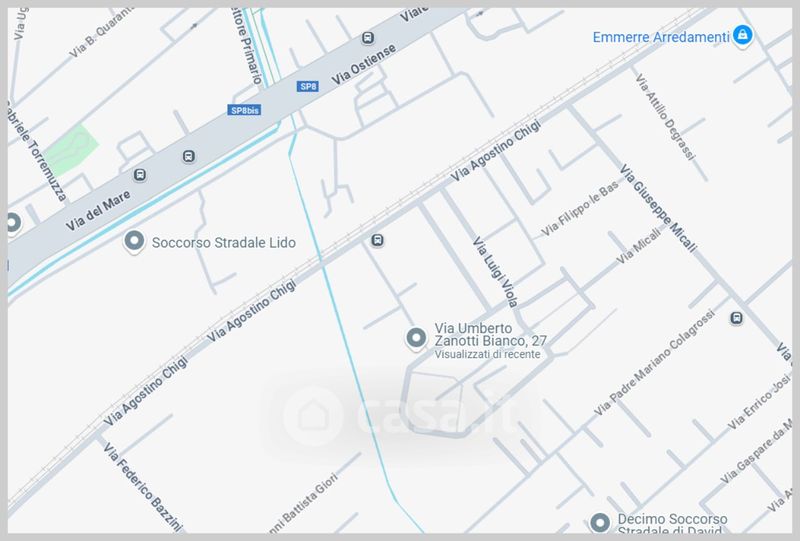Image resolution: width=800 pixels, height=541 pixels.
Task: Click the partially visible pin at left edge
Action: [x=14, y=224]
